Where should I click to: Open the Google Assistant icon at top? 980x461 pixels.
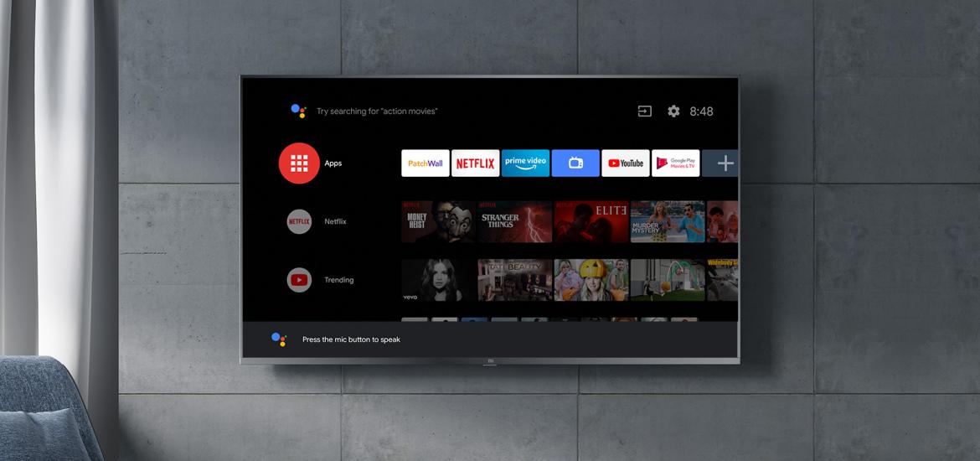pos(299,111)
